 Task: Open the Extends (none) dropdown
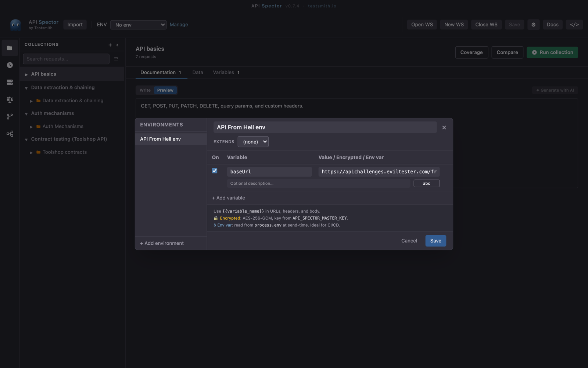(x=253, y=142)
